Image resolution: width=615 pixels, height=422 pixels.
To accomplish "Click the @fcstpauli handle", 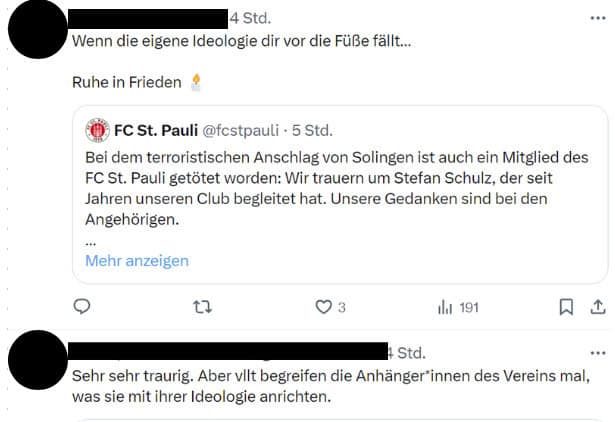I will 242,130.
